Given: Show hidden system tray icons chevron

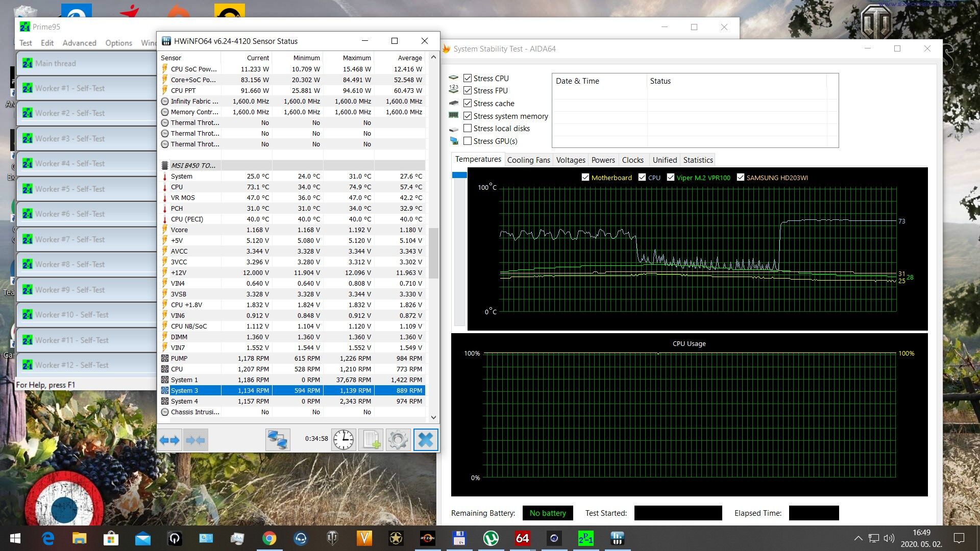Looking at the screenshot, I should (858, 538).
